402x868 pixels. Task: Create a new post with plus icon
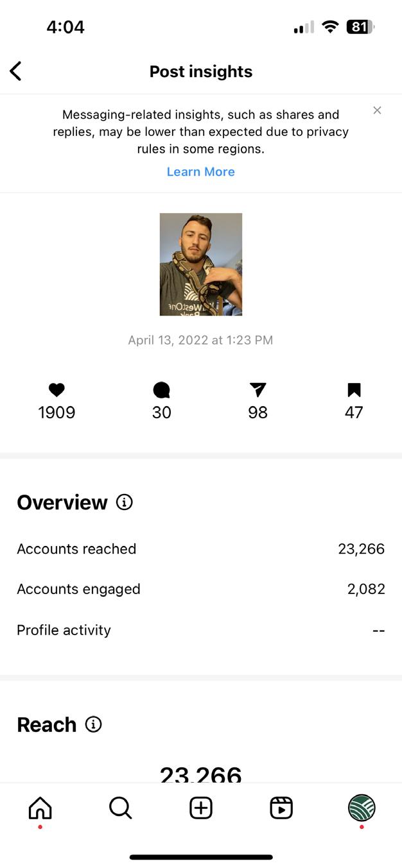click(201, 808)
